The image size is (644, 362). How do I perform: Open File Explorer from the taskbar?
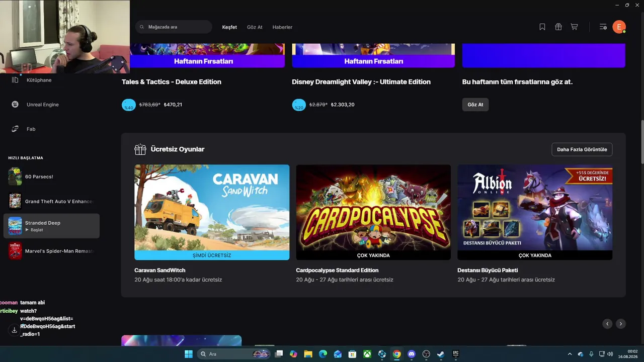tap(308, 354)
